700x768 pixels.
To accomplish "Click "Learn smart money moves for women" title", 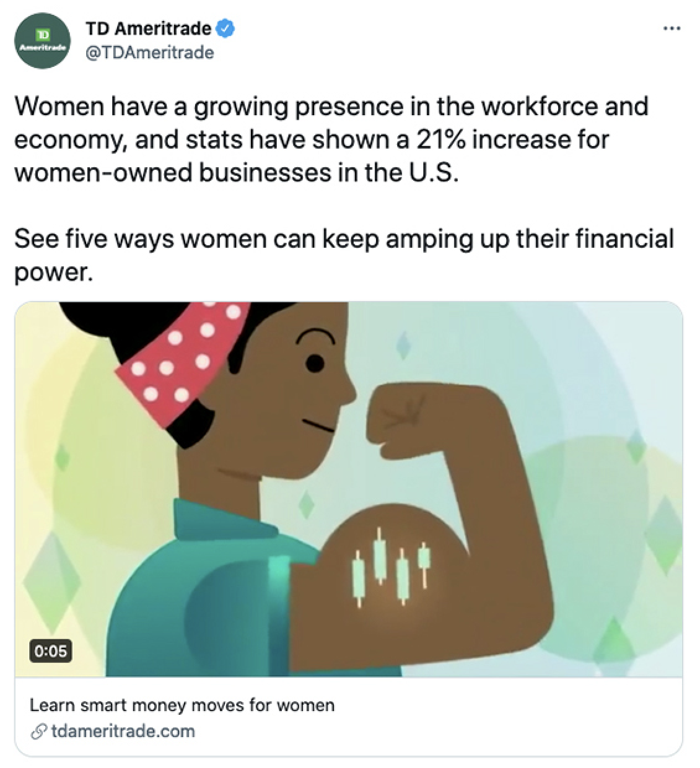I will pyautogui.click(x=182, y=705).
